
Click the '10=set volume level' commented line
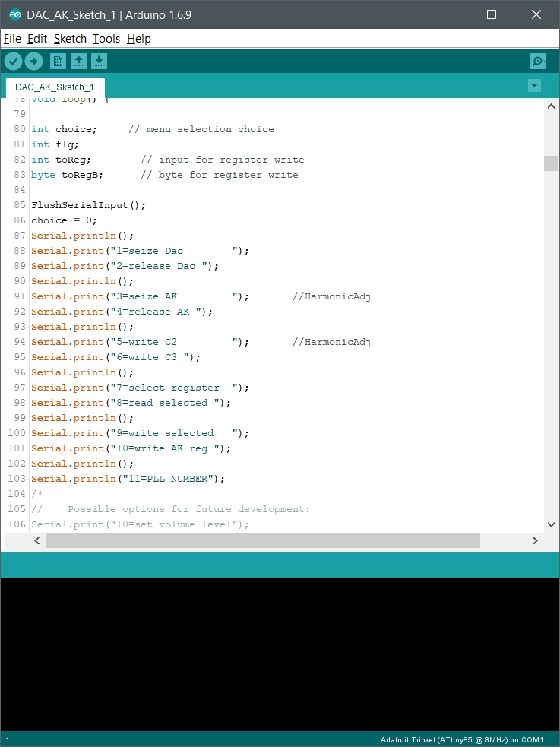(x=140, y=525)
